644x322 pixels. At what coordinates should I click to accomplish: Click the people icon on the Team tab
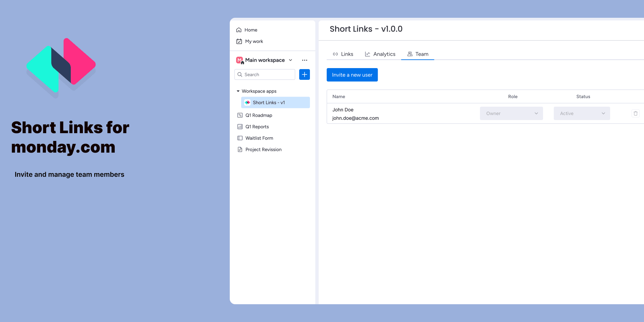pyautogui.click(x=410, y=54)
